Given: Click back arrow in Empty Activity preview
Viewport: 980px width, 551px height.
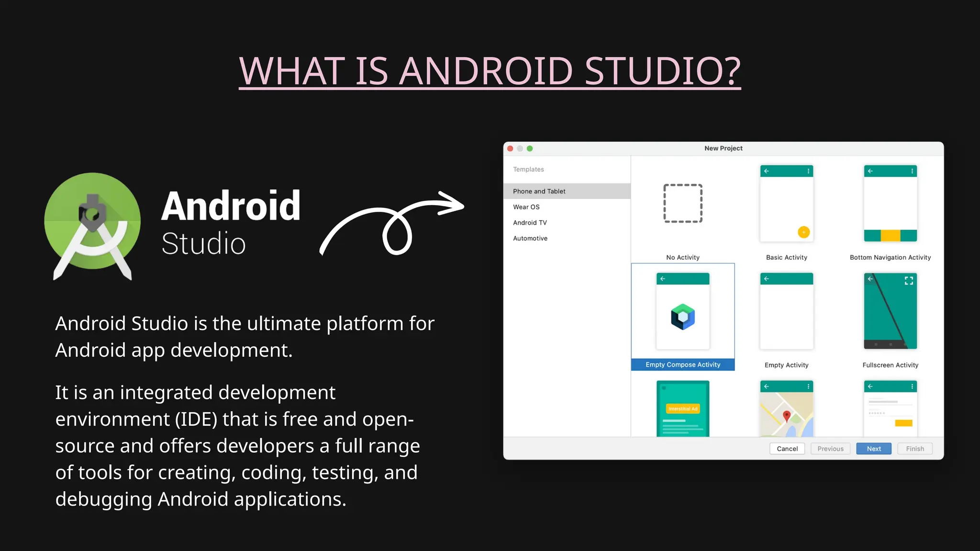Looking at the screenshot, I should 767,278.
